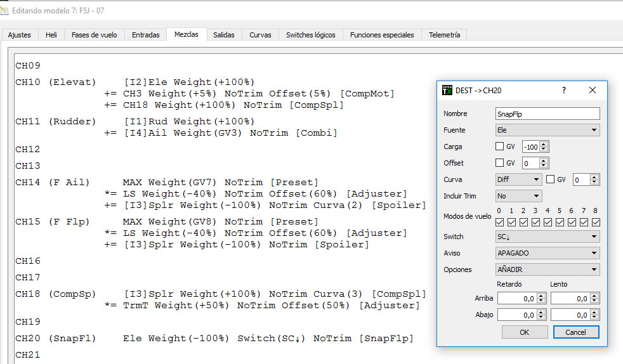Check the GV box next to Curva
The height and width of the screenshot is (364, 623).
(x=551, y=179)
